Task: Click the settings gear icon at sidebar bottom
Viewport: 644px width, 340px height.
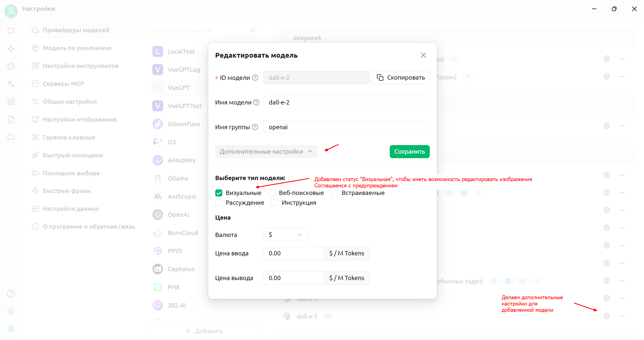Action: click(11, 329)
